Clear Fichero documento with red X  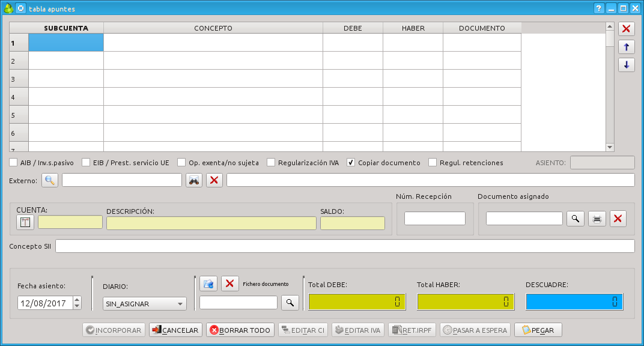[x=230, y=284]
